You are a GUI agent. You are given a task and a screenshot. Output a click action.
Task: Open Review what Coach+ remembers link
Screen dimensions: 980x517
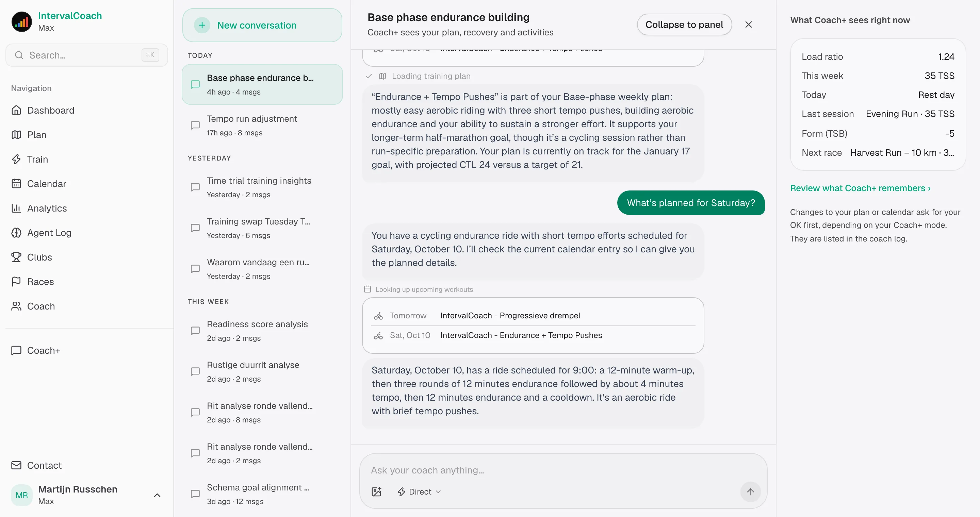point(860,188)
